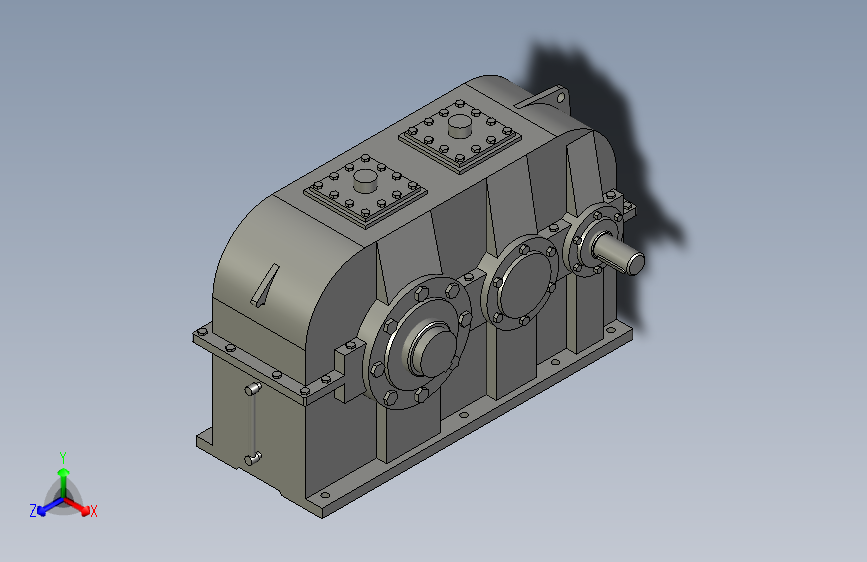Select the slanted lifting rib on the curved housing end
The image size is (867, 562).
click(x=265, y=285)
